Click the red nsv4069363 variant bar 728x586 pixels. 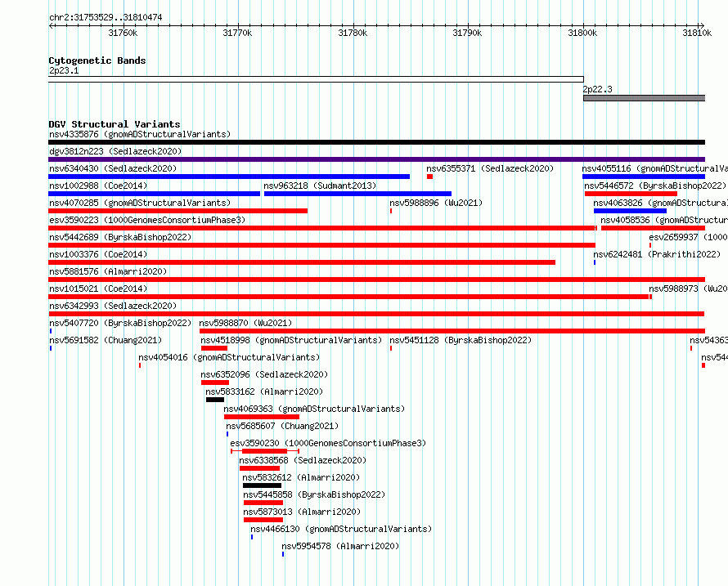pyautogui.click(x=262, y=417)
